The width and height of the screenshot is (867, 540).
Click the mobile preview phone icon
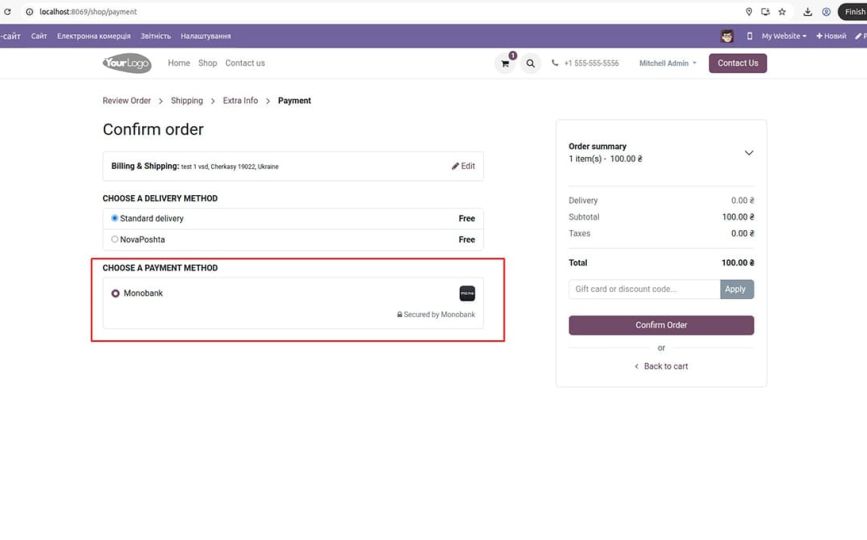pos(750,36)
